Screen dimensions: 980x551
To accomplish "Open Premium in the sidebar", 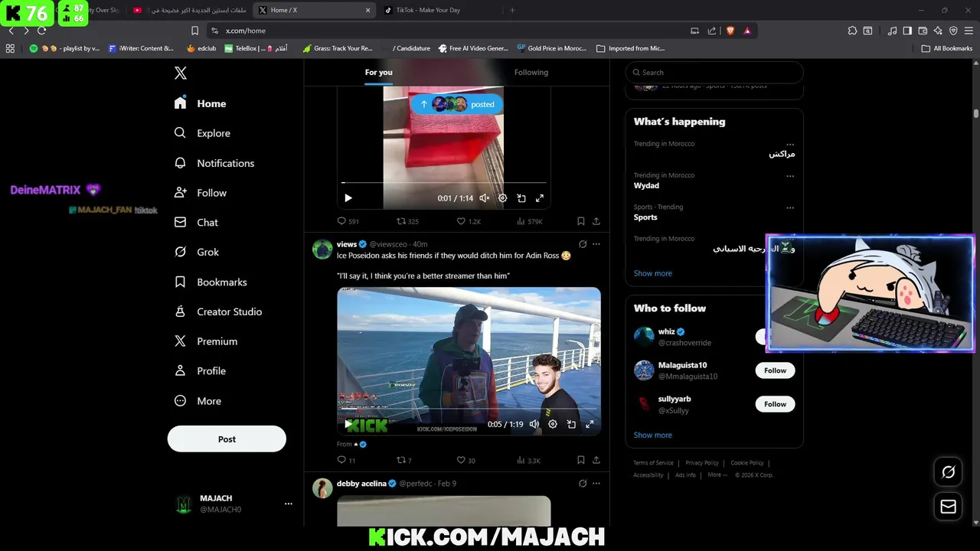I will pos(206,341).
